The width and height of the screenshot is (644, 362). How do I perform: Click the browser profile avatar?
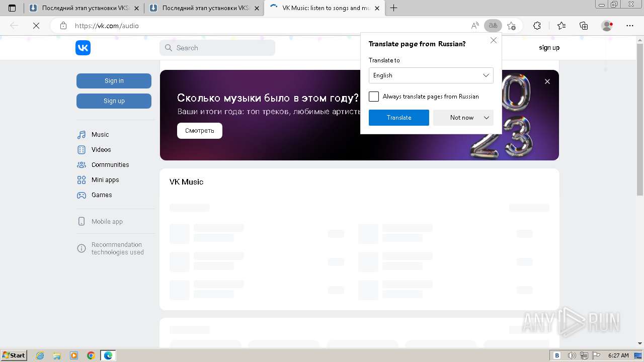pos(607,26)
